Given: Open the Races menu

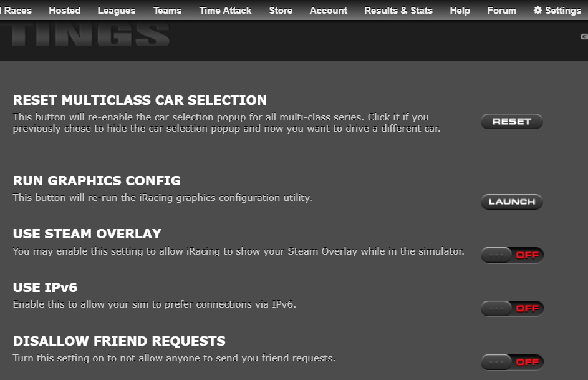Looking at the screenshot, I should pos(16,11).
